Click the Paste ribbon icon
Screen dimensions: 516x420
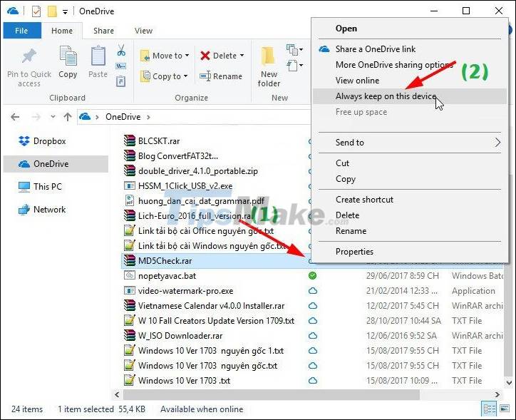click(x=98, y=56)
